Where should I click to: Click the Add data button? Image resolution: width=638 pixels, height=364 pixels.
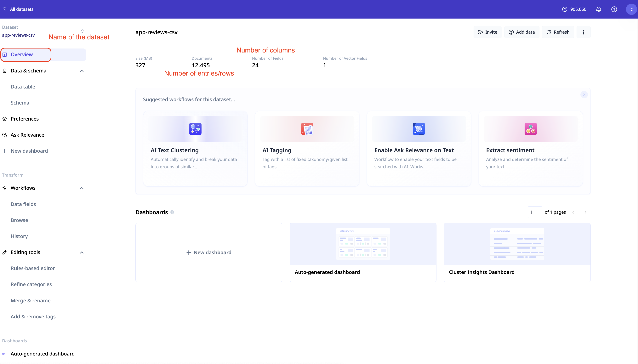point(522,32)
